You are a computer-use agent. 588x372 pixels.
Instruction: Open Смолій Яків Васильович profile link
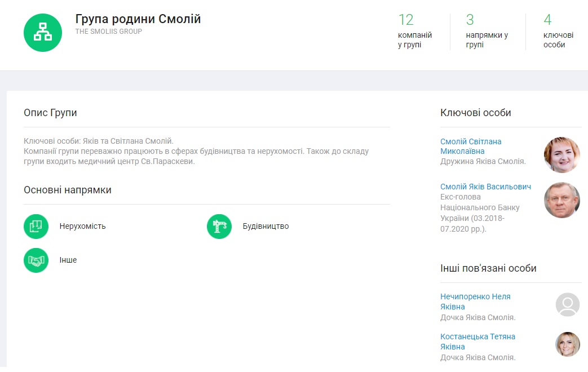click(485, 187)
